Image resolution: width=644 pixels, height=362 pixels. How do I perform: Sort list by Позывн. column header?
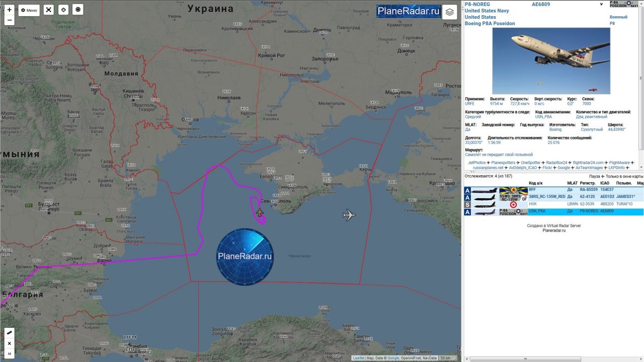point(624,183)
